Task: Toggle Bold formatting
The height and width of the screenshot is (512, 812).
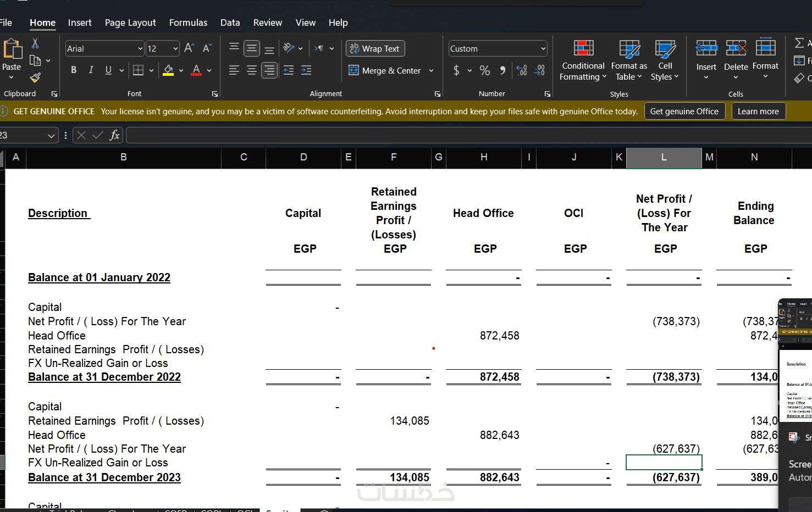Action: (74, 70)
